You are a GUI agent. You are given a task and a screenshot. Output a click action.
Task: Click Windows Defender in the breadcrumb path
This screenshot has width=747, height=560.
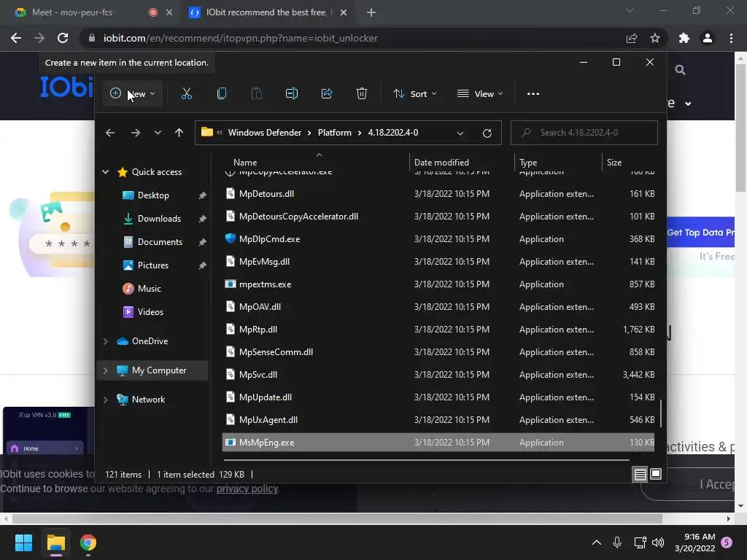[x=264, y=133]
